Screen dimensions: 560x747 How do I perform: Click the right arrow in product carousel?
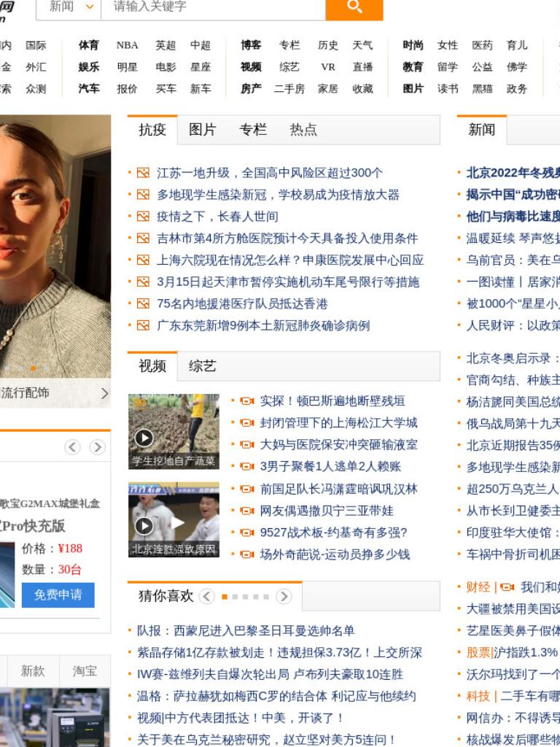[98, 447]
